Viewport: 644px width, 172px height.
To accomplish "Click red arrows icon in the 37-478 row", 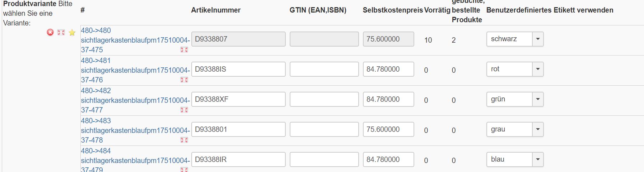I will coord(184,140).
